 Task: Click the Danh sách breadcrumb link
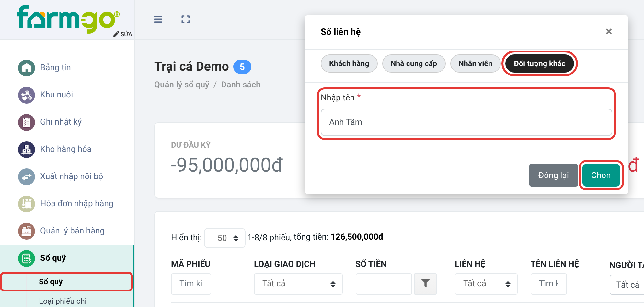241,85
